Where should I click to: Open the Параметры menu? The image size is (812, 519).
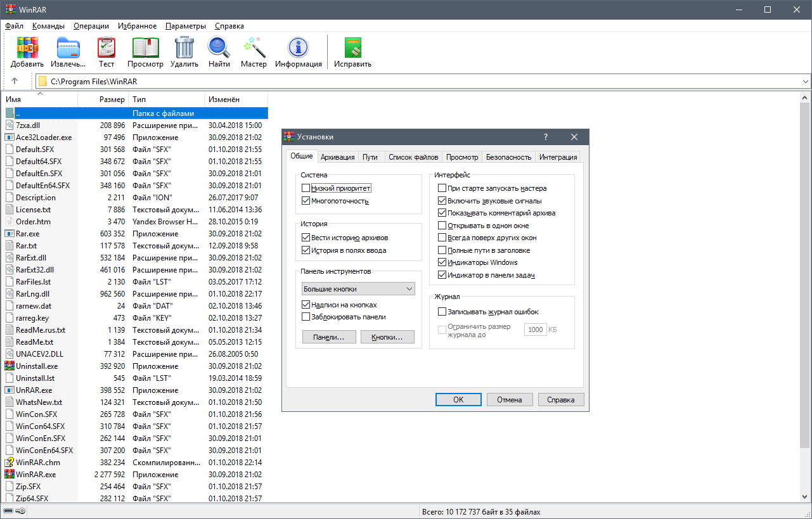click(x=186, y=26)
